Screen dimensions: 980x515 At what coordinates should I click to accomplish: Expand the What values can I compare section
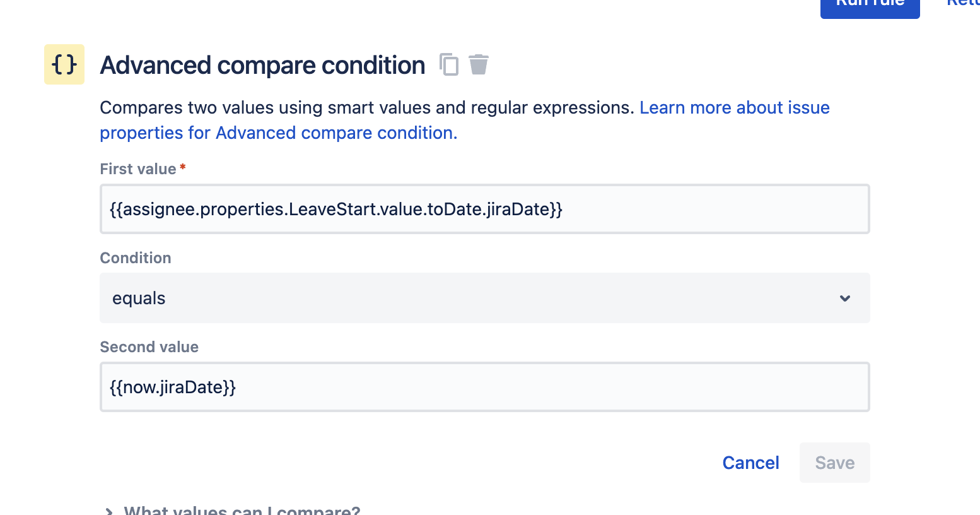click(242, 511)
